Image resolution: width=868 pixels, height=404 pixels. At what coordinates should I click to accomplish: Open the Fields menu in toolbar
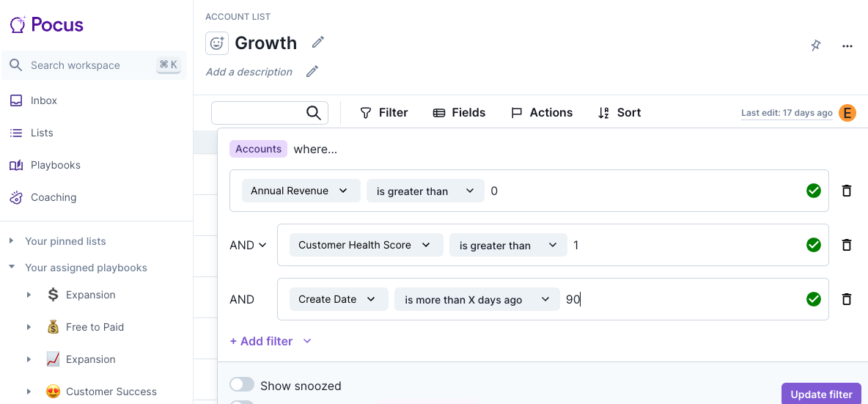point(460,113)
